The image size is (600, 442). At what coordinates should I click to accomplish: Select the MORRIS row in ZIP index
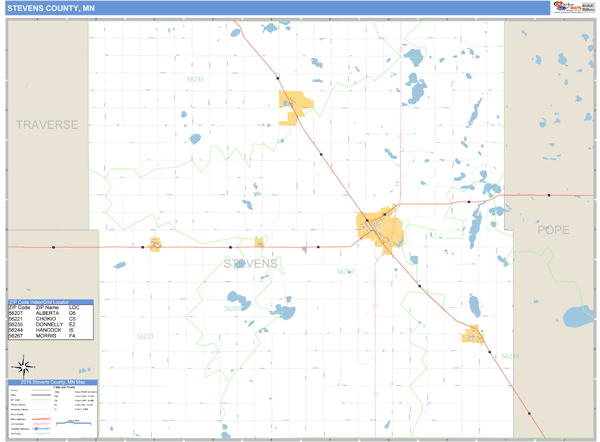click(50, 336)
